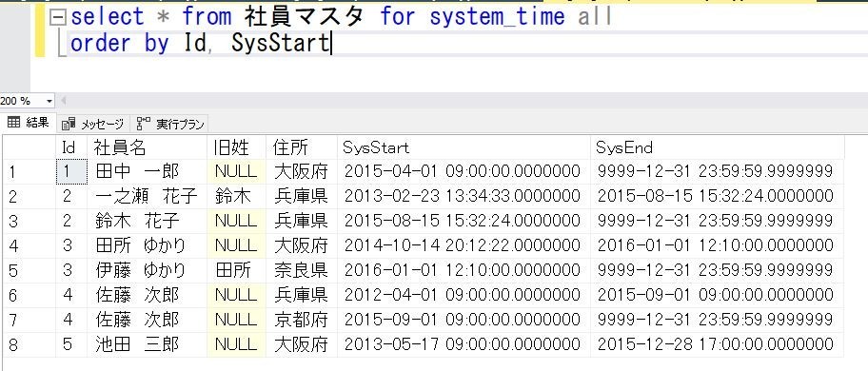Click the cell 伊藤 ゆかり

click(x=147, y=270)
